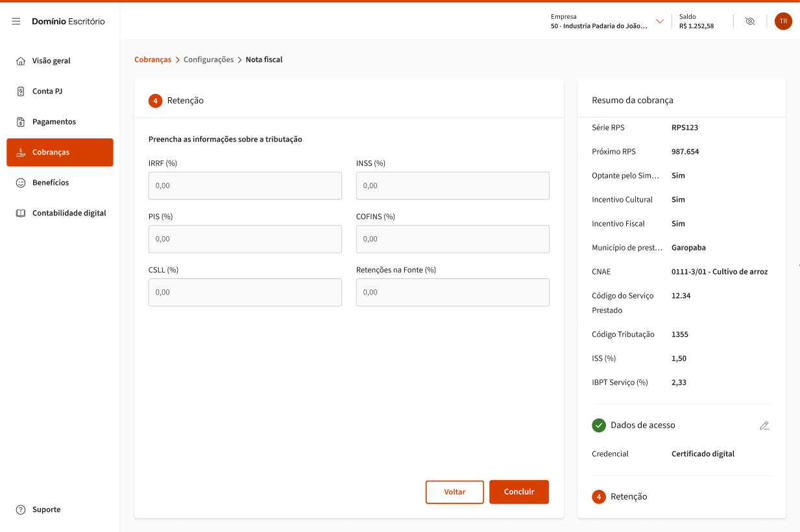This screenshot has height=532, width=800.
Task: Click the CSLL (%) input field
Action: coord(245,292)
